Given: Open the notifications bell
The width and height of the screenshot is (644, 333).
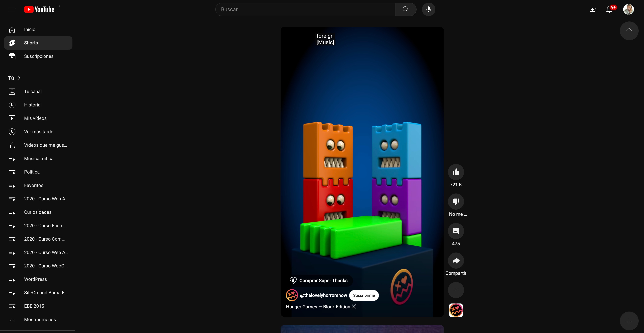Looking at the screenshot, I should (x=609, y=10).
